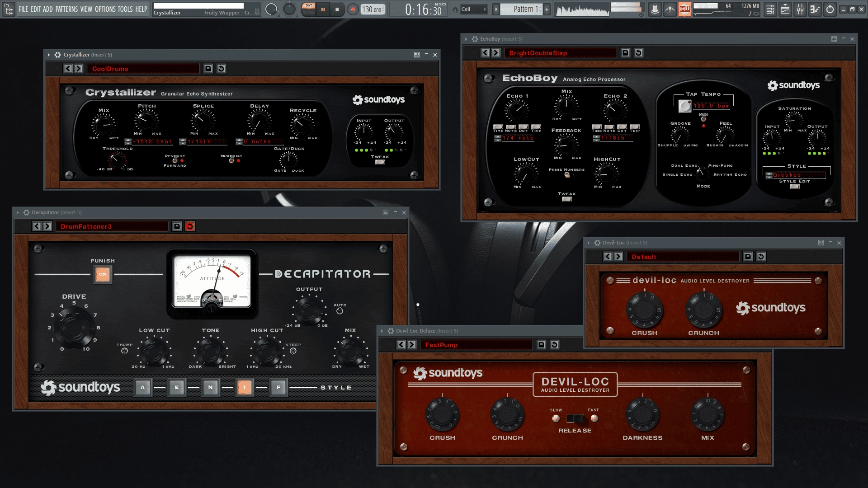The width and height of the screenshot is (868, 488).
Task: Arm the red record button
Action: (353, 9)
